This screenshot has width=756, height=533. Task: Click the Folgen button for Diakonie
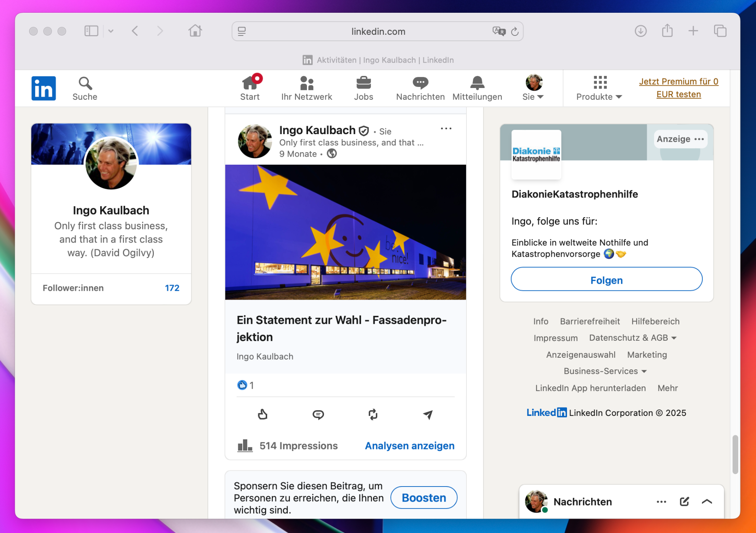click(606, 280)
